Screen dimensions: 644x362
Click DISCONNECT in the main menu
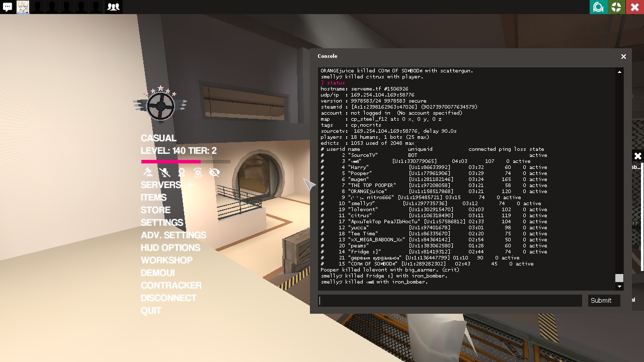coord(169,298)
